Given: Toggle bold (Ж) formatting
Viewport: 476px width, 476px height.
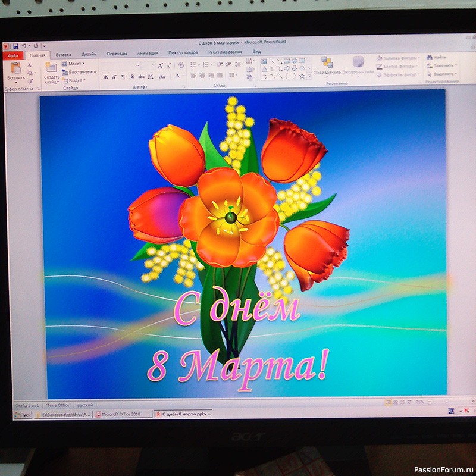Looking at the screenshot, I should point(105,76).
